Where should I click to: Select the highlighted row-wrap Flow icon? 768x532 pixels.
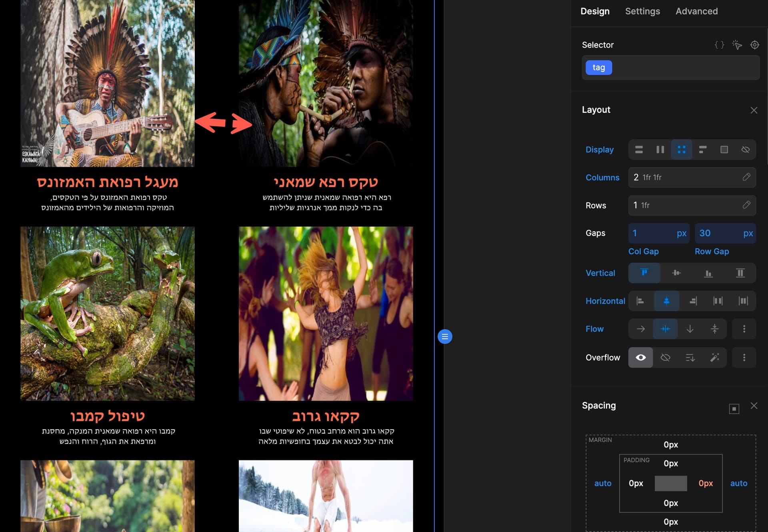[665, 329]
